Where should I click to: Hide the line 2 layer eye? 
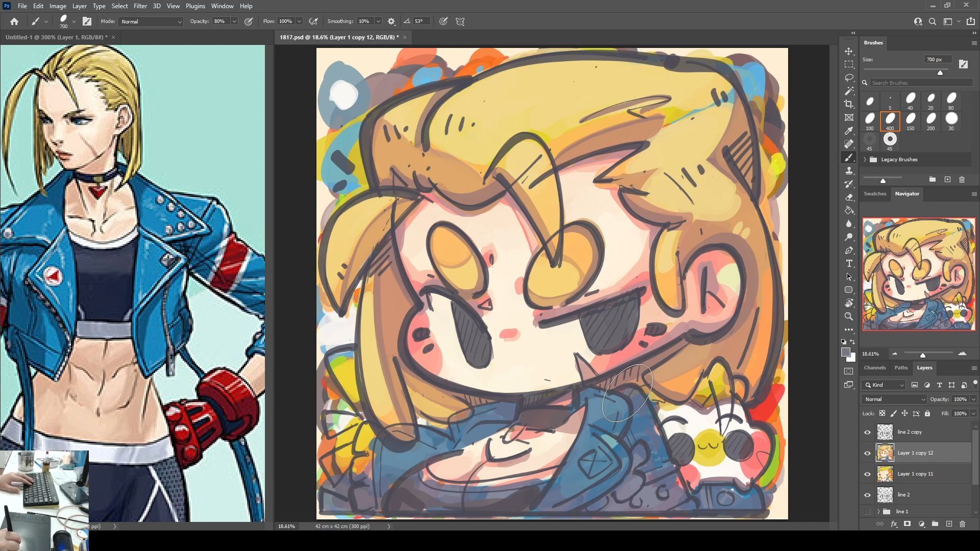click(867, 495)
